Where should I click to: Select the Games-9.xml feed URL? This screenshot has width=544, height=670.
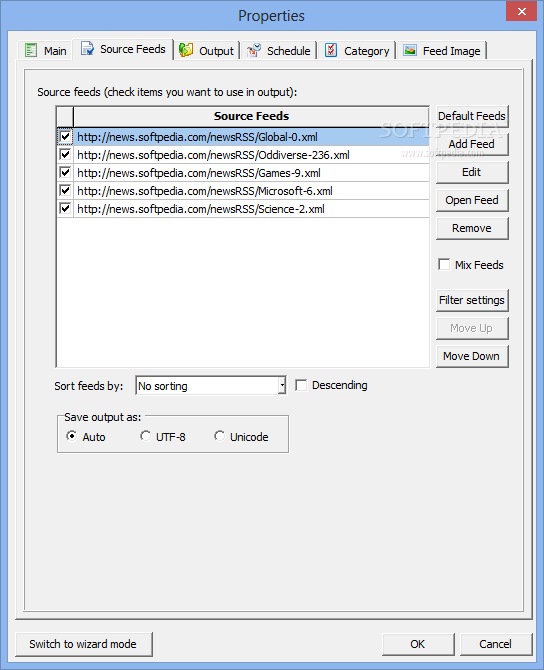coord(251,173)
